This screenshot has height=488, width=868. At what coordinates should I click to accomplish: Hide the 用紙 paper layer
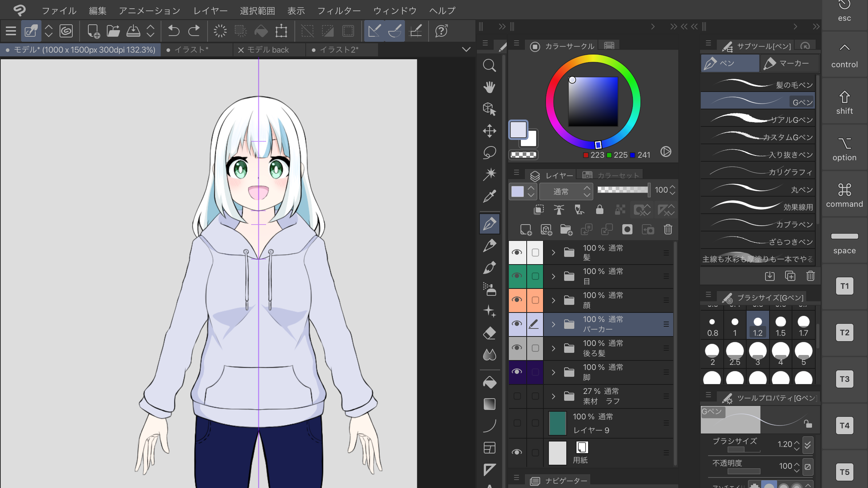pos(517,452)
